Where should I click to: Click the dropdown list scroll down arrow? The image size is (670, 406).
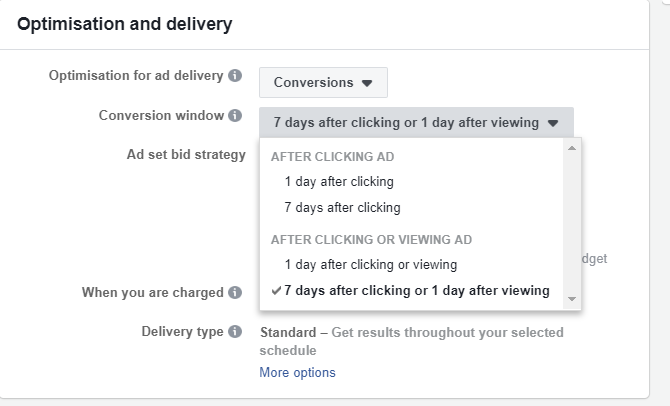tap(572, 298)
